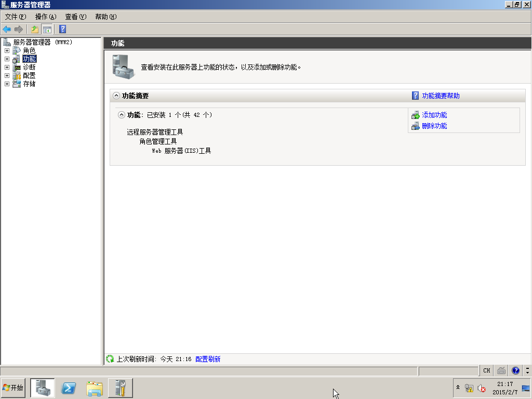Click the 删除功能 icon
532x399 pixels.
click(415, 126)
